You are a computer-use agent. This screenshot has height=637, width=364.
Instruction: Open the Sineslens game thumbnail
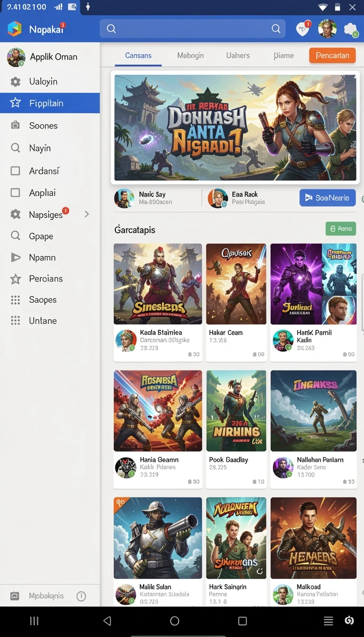point(158,284)
